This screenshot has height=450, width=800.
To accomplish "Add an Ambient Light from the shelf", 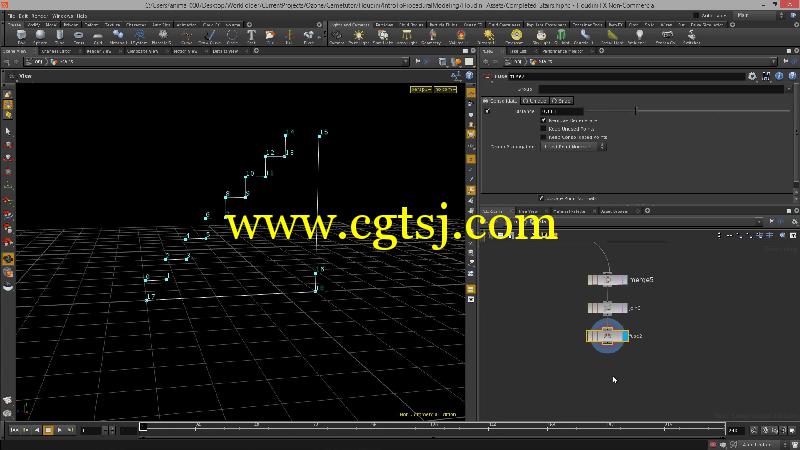I will [x=639, y=35].
